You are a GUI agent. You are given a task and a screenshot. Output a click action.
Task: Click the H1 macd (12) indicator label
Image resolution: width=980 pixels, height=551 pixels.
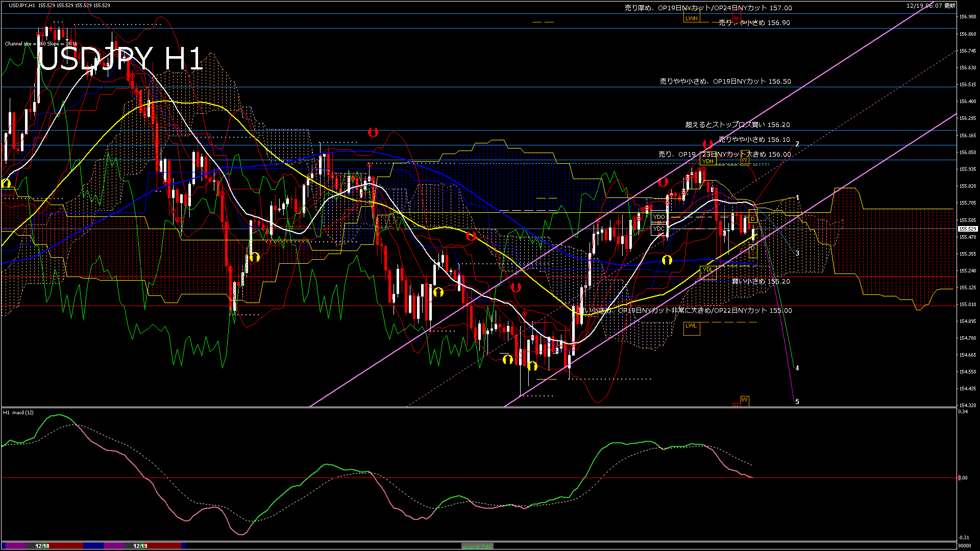coord(18,412)
